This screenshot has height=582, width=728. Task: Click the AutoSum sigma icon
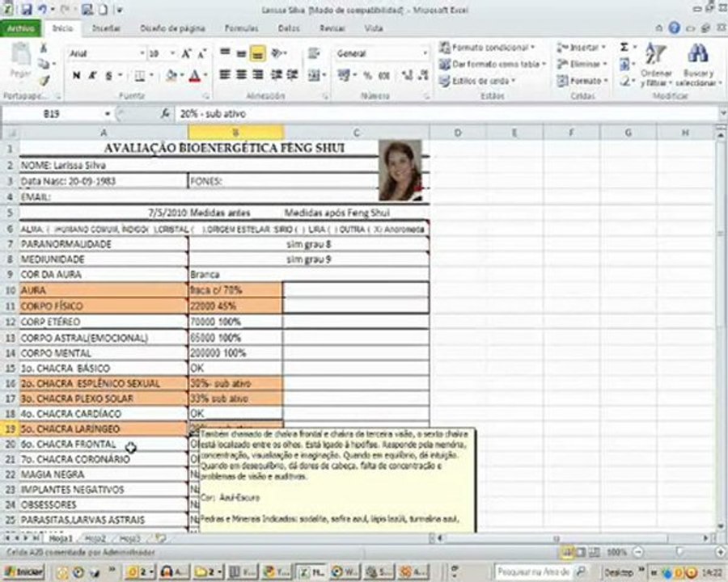pyautogui.click(x=624, y=47)
